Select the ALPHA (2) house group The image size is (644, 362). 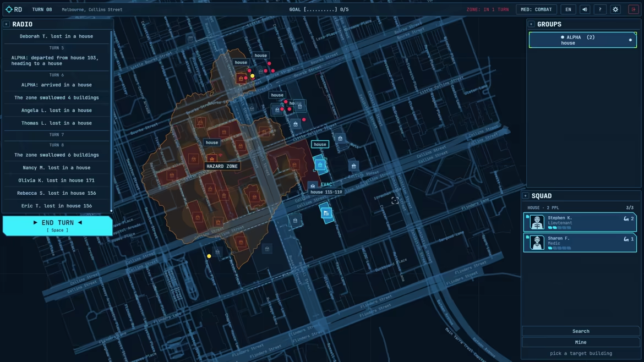pos(583,40)
